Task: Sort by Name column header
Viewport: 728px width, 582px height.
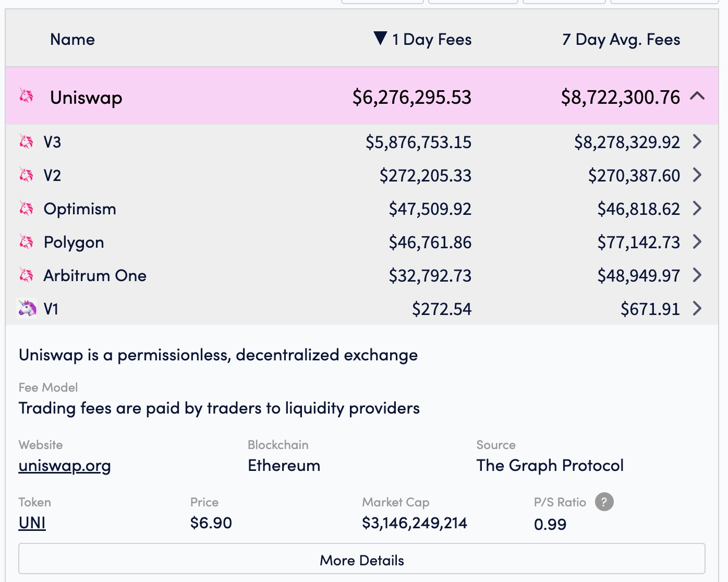Action: point(72,39)
